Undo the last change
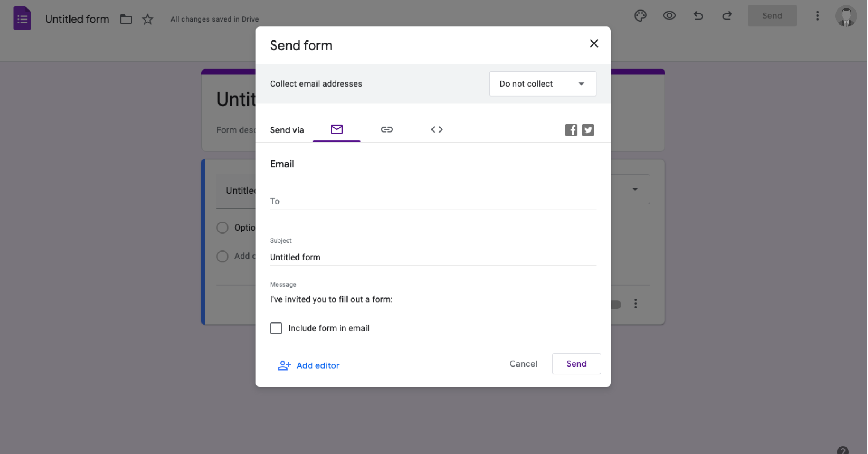The height and width of the screenshot is (454, 868). pos(698,16)
